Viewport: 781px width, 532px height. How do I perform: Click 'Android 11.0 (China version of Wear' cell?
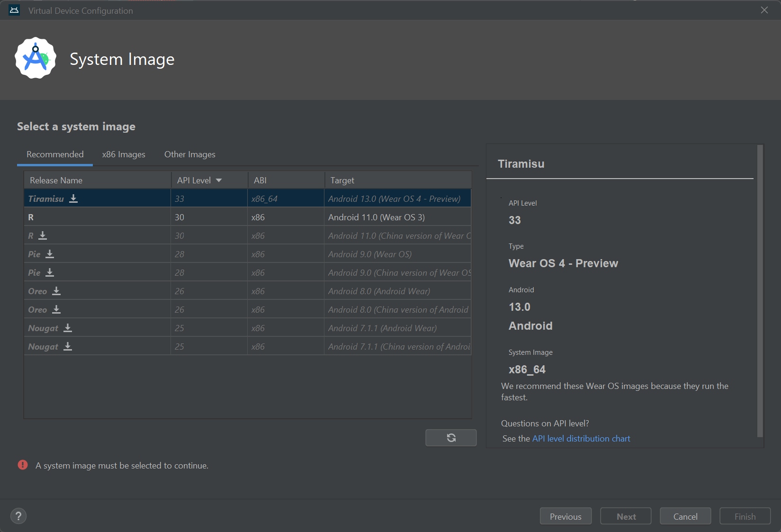pyautogui.click(x=398, y=235)
